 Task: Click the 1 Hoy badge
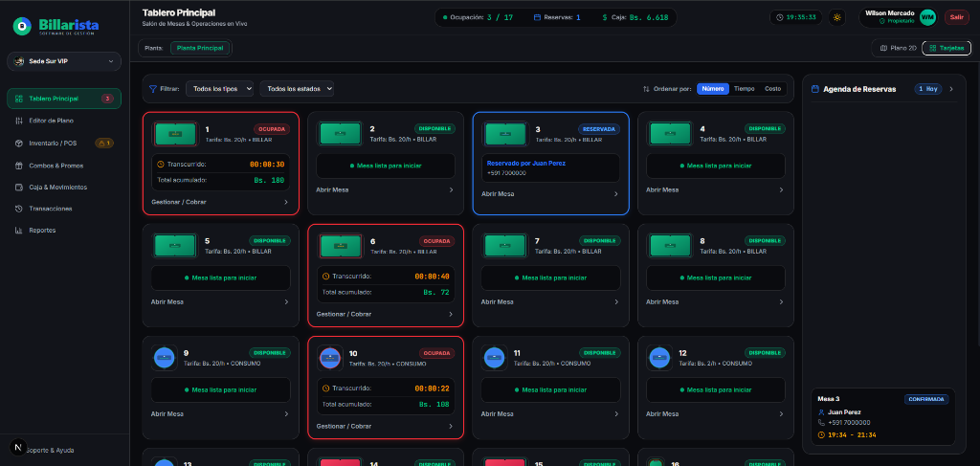[x=928, y=89]
